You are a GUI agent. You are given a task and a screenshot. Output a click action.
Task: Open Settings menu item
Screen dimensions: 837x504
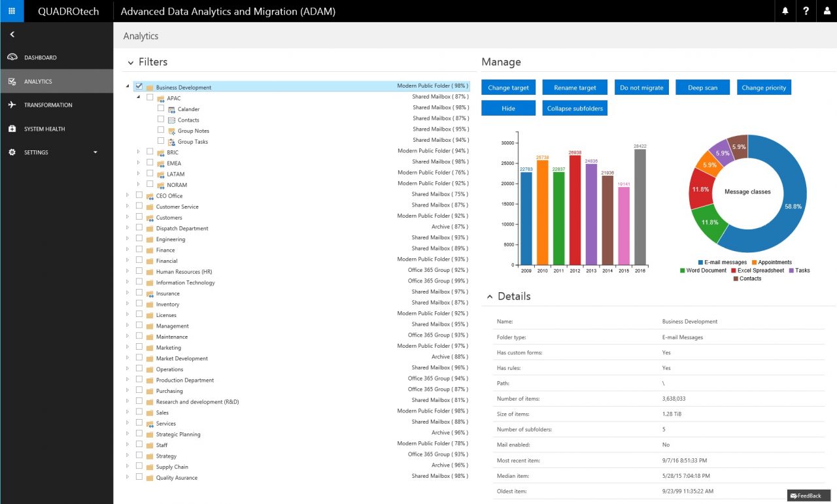click(x=56, y=152)
